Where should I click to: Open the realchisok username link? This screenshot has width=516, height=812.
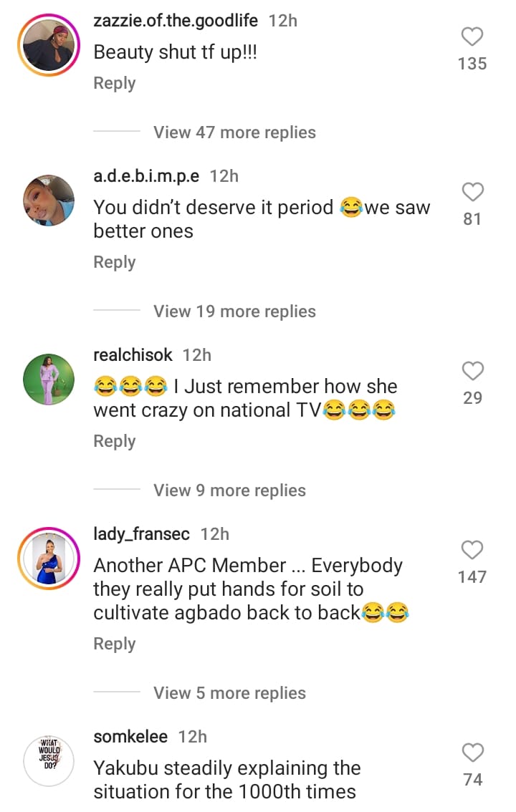pyautogui.click(x=133, y=355)
